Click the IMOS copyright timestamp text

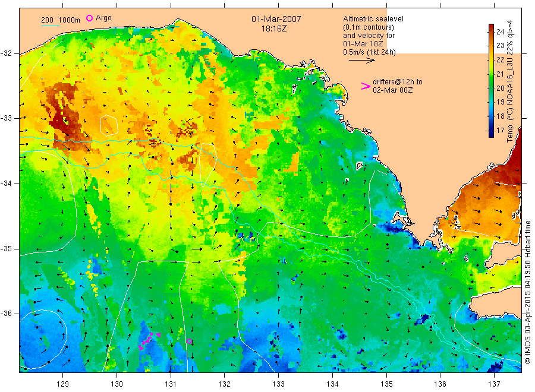click(527, 292)
